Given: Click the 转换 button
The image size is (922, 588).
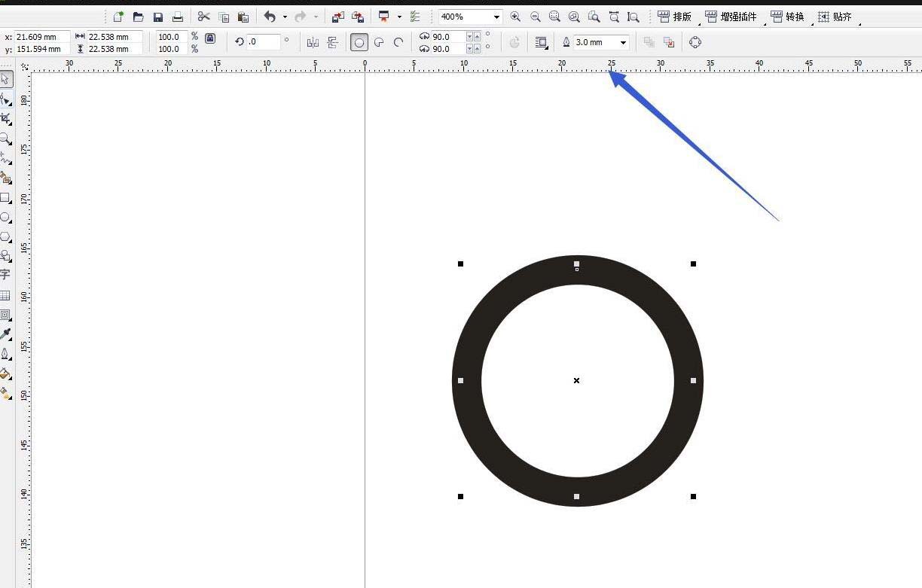Looking at the screenshot, I should [x=787, y=17].
